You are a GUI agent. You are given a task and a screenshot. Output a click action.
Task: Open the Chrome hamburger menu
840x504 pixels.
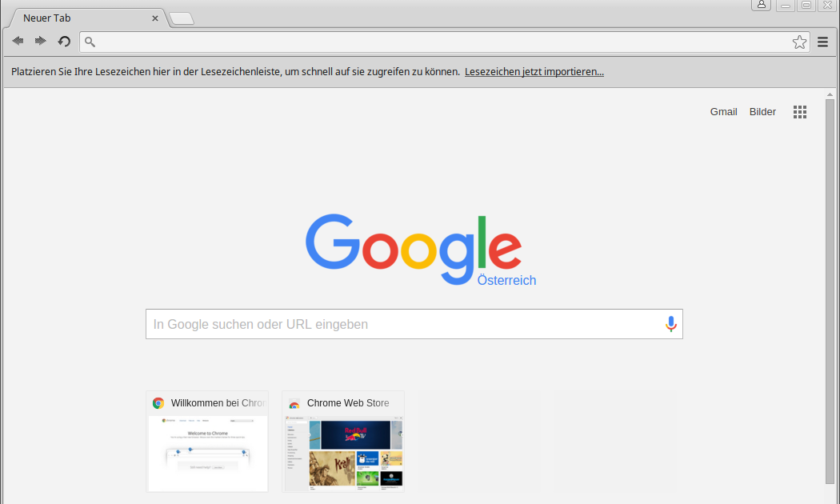click(823, 42)
